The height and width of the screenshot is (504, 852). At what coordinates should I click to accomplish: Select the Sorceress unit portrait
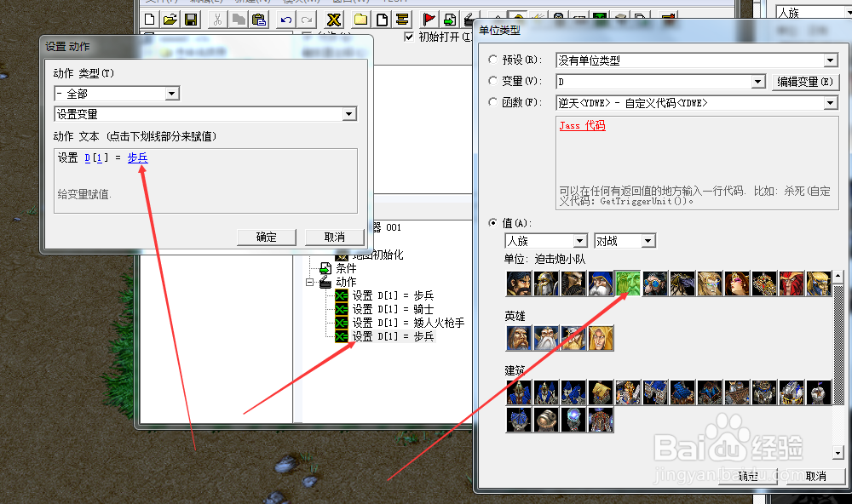(x=736, y=283)
